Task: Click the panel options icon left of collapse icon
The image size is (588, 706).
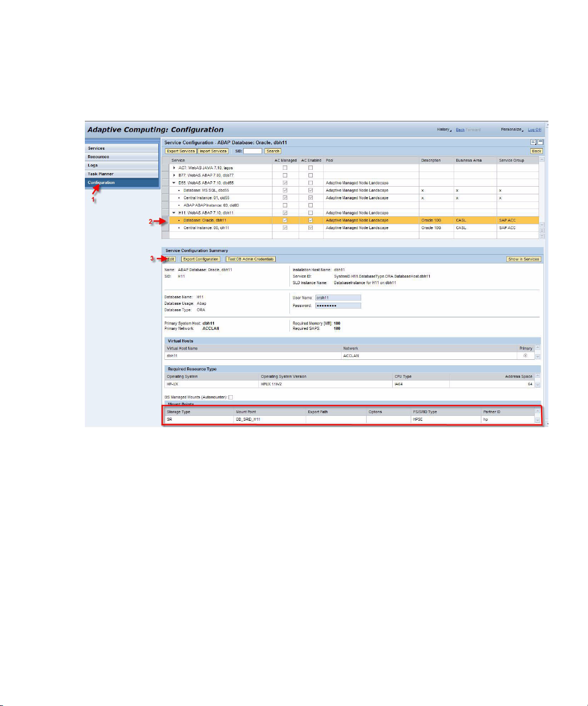Action: coord(533,142)
